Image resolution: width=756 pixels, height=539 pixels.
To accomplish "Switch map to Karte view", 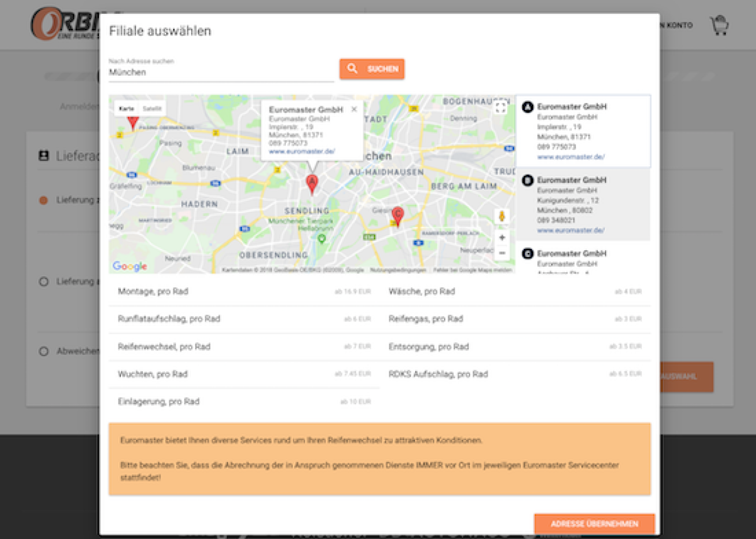I will [127, 108].
